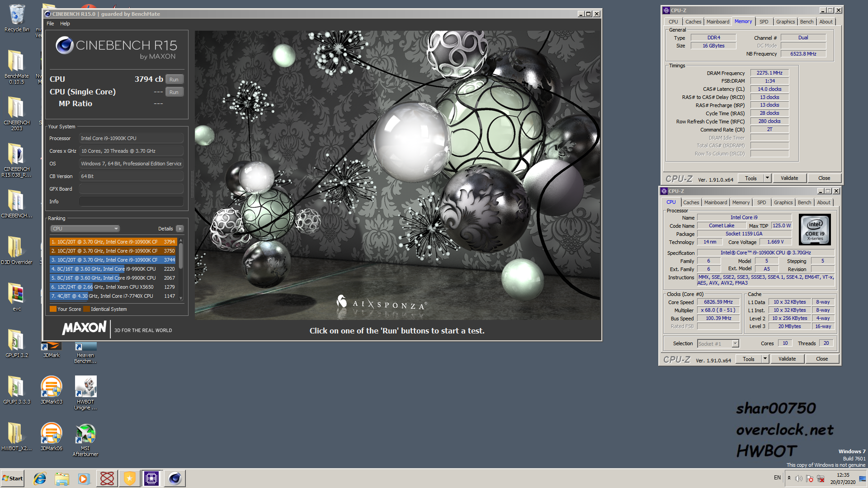Click the Identical System legend swatch

(86, 309)
